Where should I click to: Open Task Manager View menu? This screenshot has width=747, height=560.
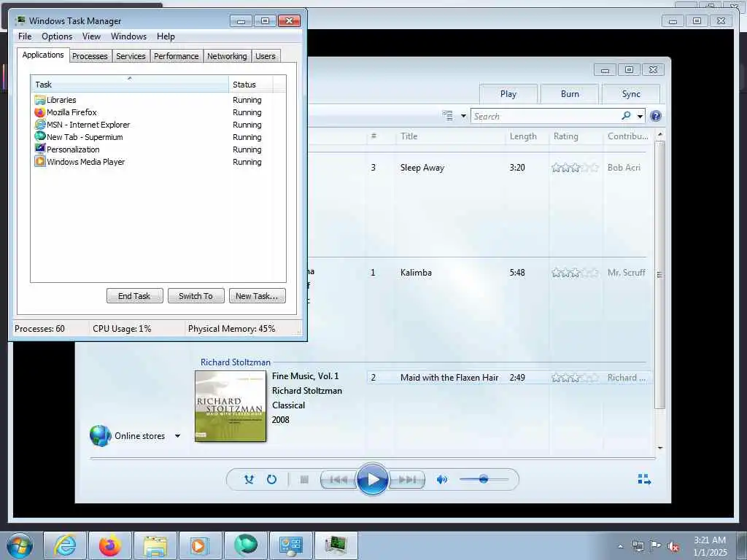[91, 36]
